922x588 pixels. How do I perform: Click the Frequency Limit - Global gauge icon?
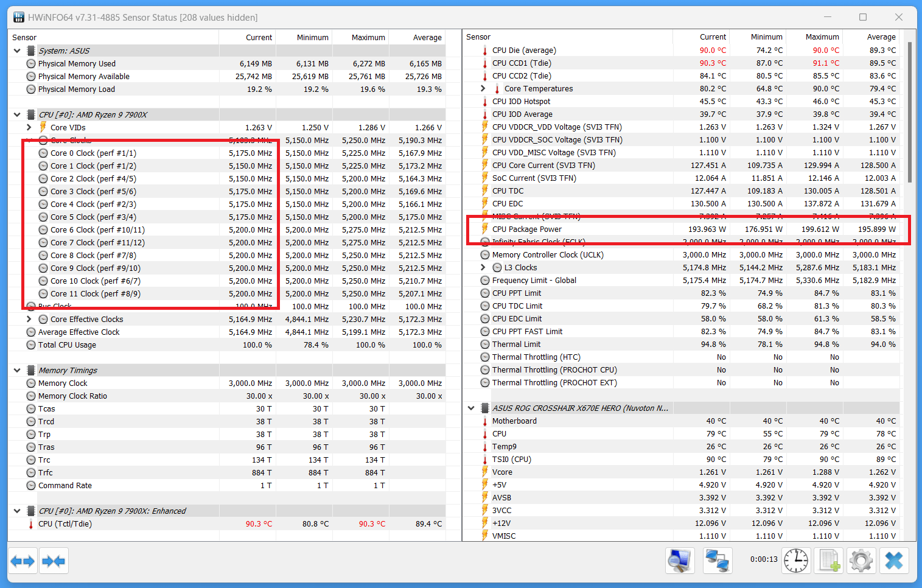pos(485,281)
